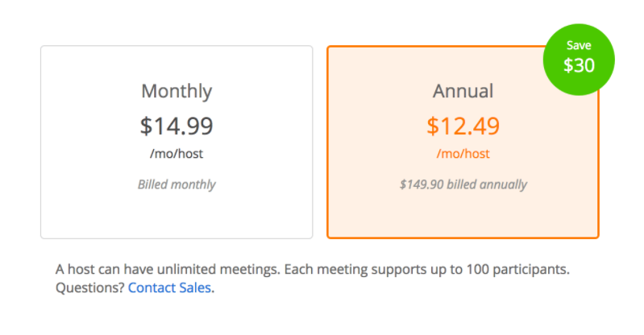Click the Questions? text

pyautogui.click(x=89, y=287)
